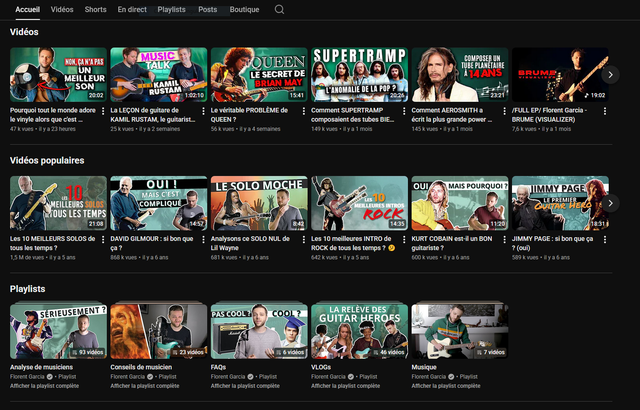Play the 10 meilleures intros rock thumbnail
Screen dimensions: 640x410
tap(360, 203)
